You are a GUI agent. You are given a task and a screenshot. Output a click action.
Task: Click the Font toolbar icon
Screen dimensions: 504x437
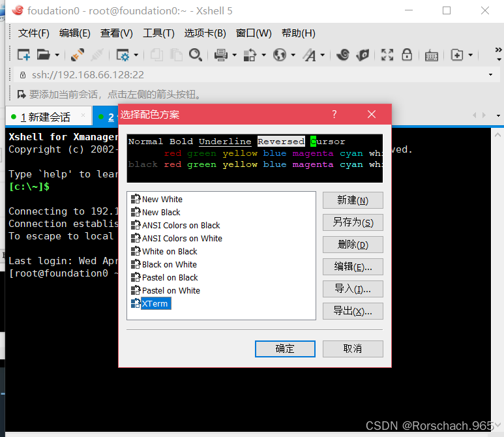pos(310,55)
